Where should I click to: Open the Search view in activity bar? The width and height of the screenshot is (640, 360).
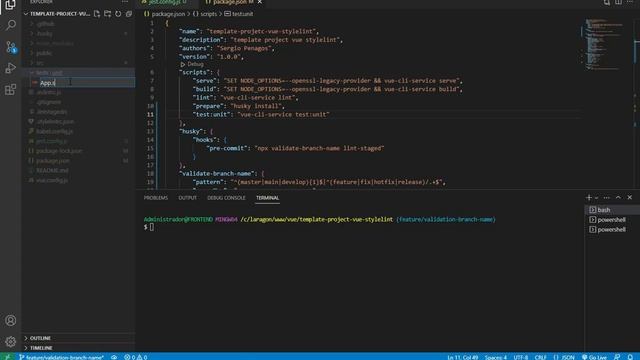pos(11,25)
